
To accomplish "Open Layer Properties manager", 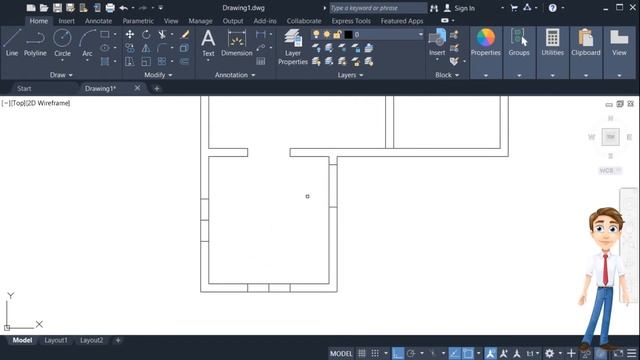I will pos(293,47).
